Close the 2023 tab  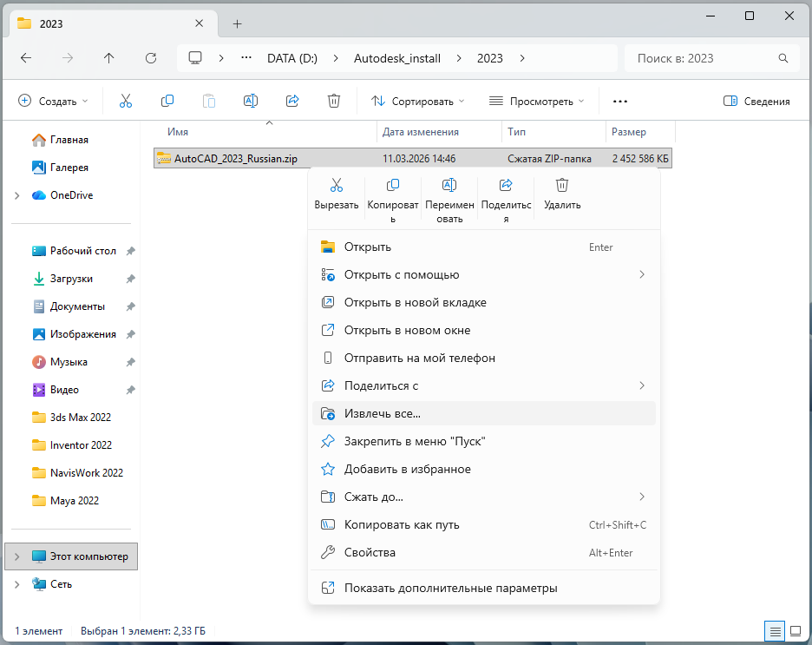tap(199, 23)
